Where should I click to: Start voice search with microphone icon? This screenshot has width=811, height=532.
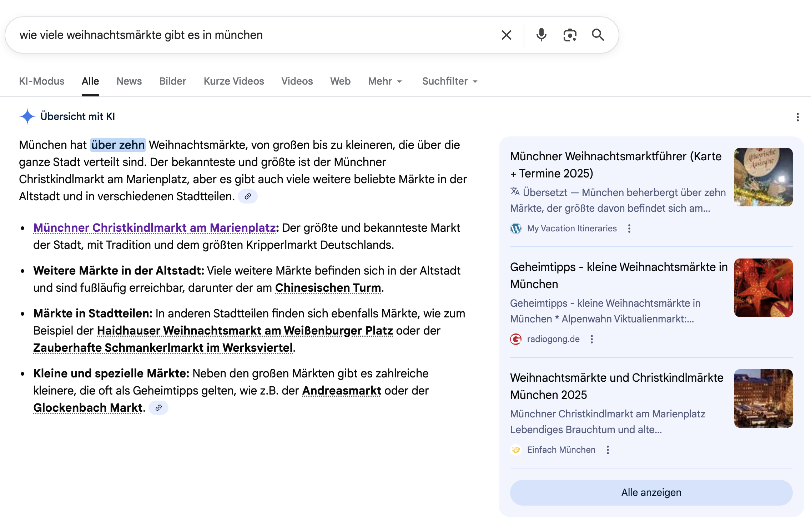(541, 35)
